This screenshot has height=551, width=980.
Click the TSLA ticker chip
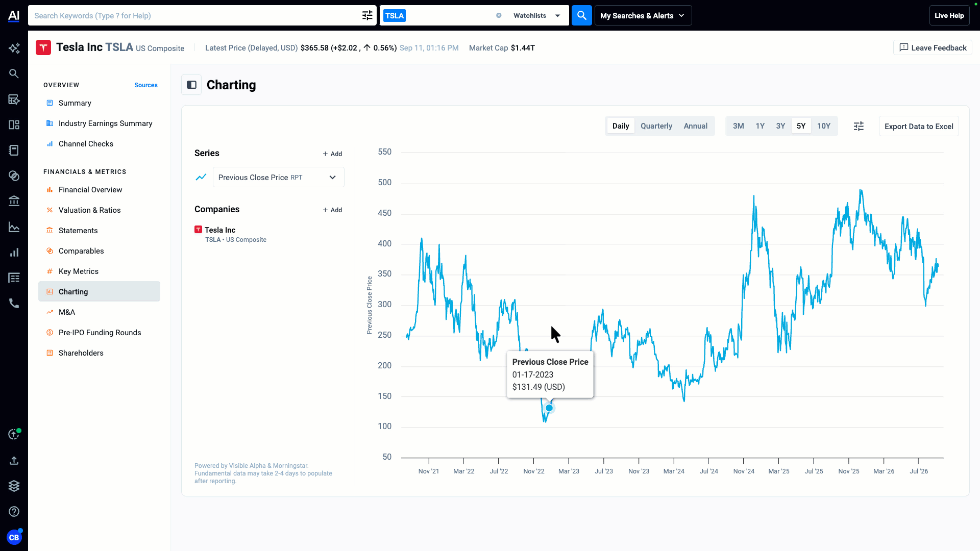pos(395,15)
